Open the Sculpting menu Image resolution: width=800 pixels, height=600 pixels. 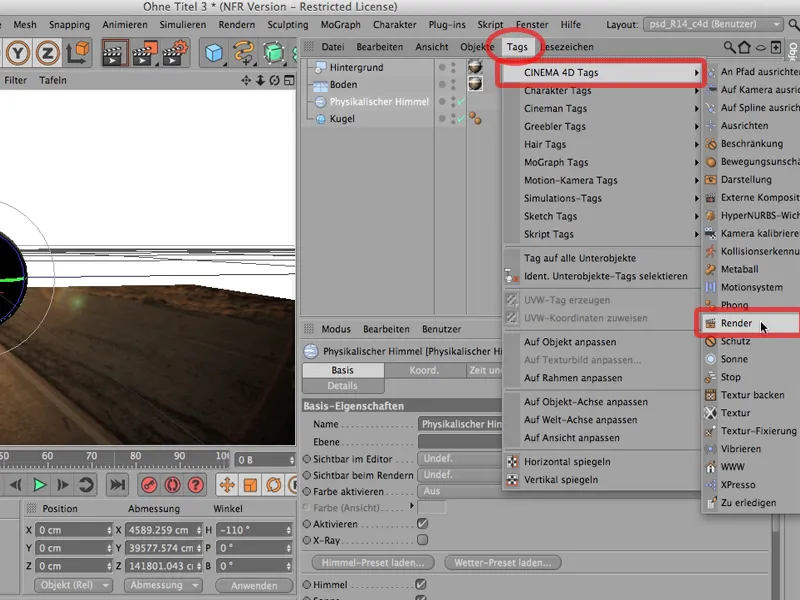pyautogui.click(x=288, y=24)
